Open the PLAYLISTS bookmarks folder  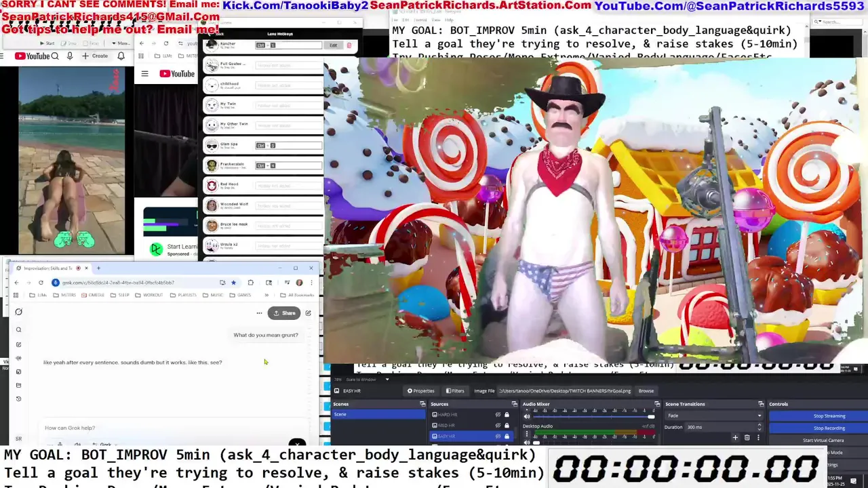click(183, 295)
